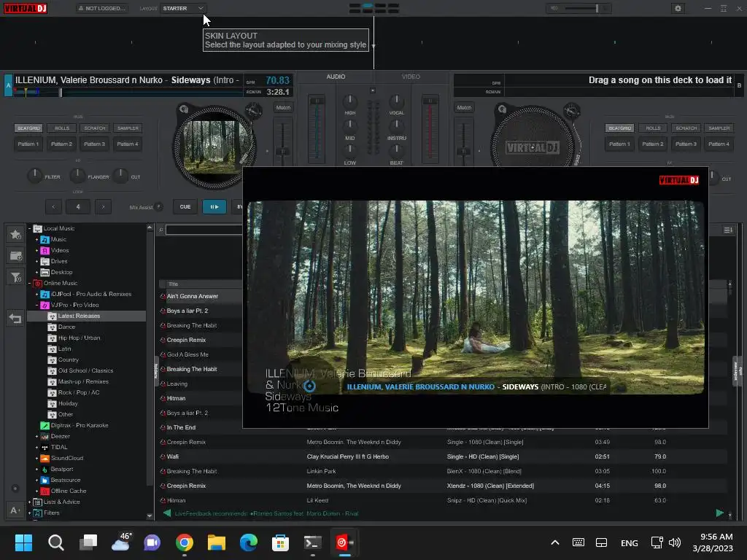The image size is (747, 560).
Task: Open the settings gear in title bar
Action: pyautogui.click(x=678, y=8)
